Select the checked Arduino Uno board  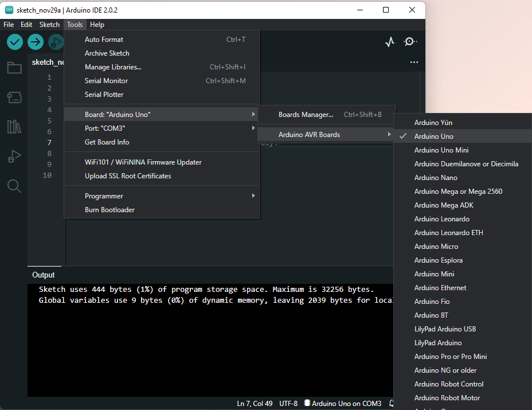click(463, 136)
